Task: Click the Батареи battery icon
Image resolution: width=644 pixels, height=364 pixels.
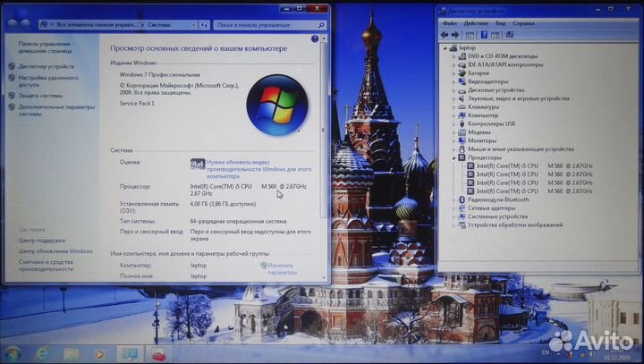Action: coord(462,72)
